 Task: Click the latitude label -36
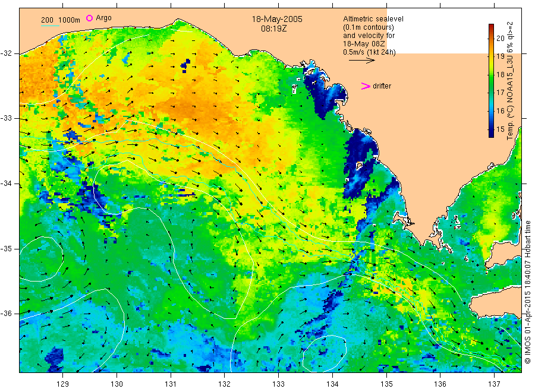6,313
